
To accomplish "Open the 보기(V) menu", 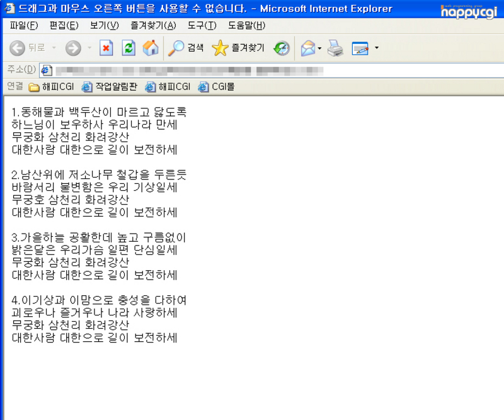I will [x=105, y=25].
